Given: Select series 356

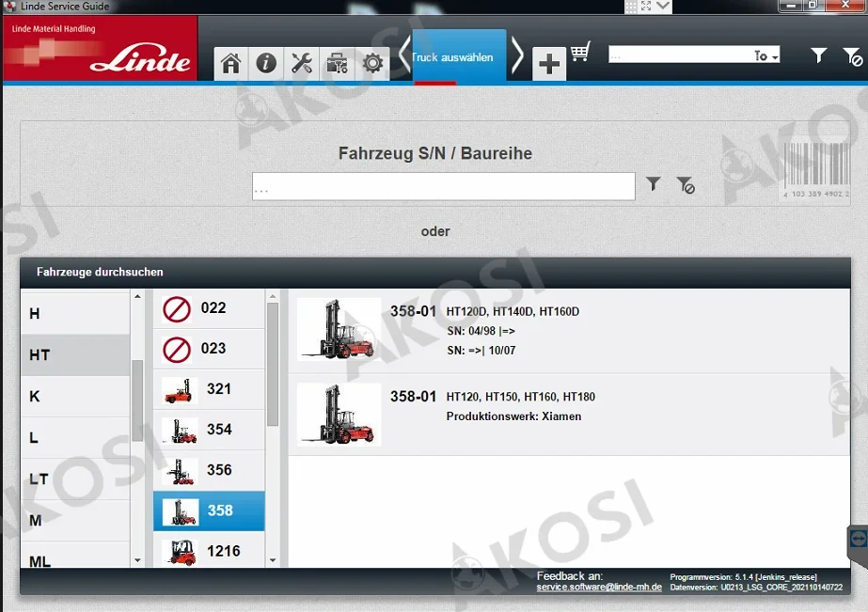Looking at the screenshot, I should click(x=210, y=470).
